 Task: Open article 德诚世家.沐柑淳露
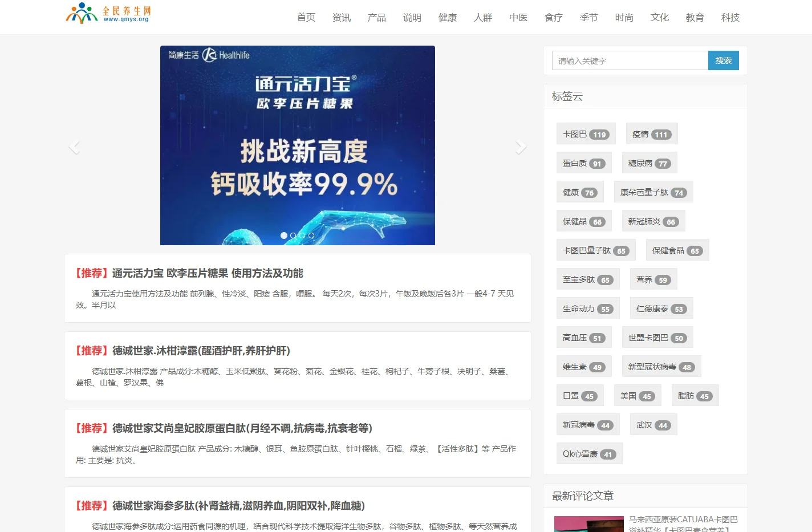point(201,351)
